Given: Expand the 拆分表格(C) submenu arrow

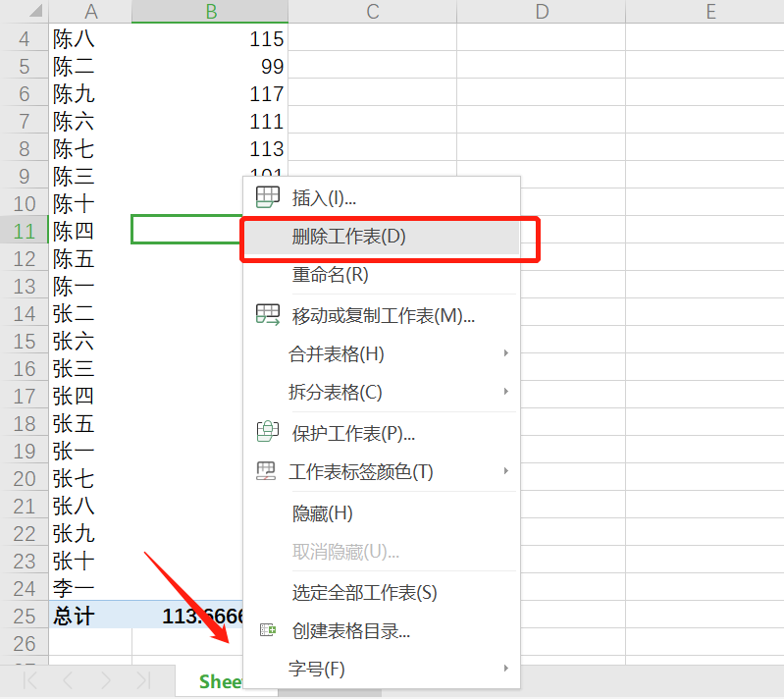Looking at the screenshot, I should 506,392.
